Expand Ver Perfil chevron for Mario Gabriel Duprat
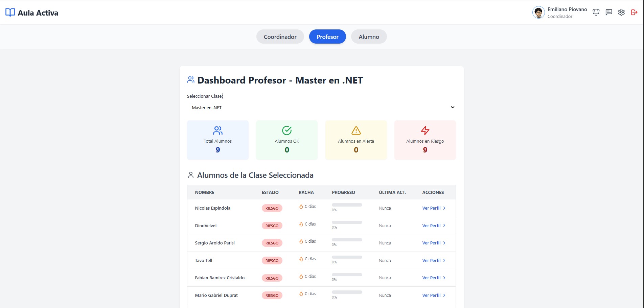 click(444, 295)
